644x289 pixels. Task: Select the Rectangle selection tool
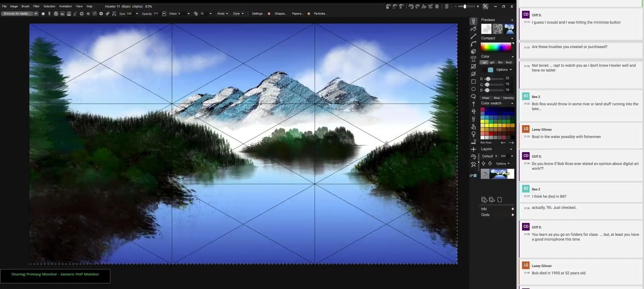point(473,82)
